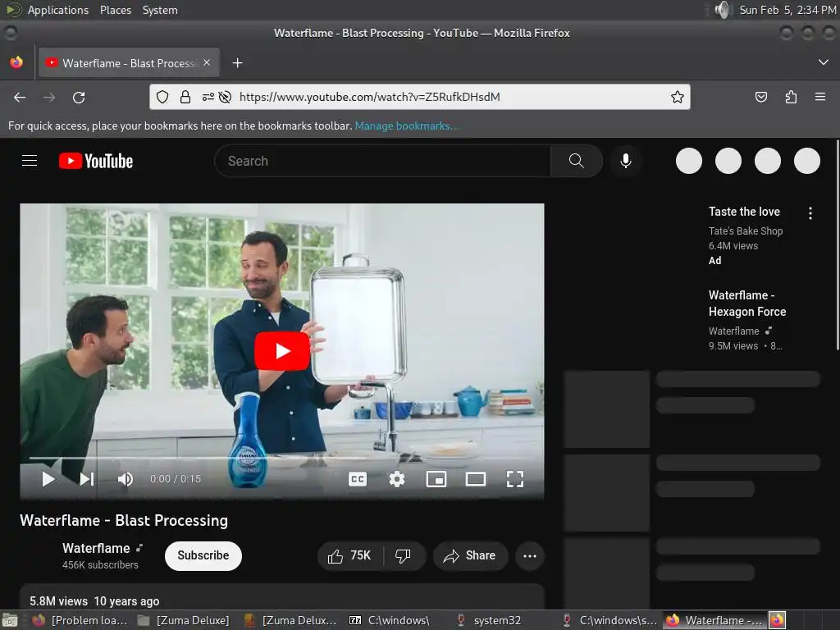View site security lock information
This screenshot has width=840, height=630.
click(185, 97)
